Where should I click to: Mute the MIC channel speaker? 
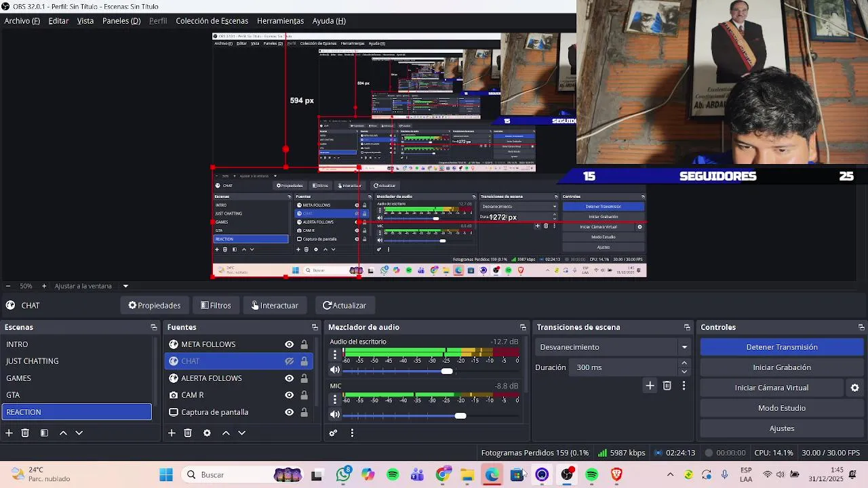coord(334,415)
